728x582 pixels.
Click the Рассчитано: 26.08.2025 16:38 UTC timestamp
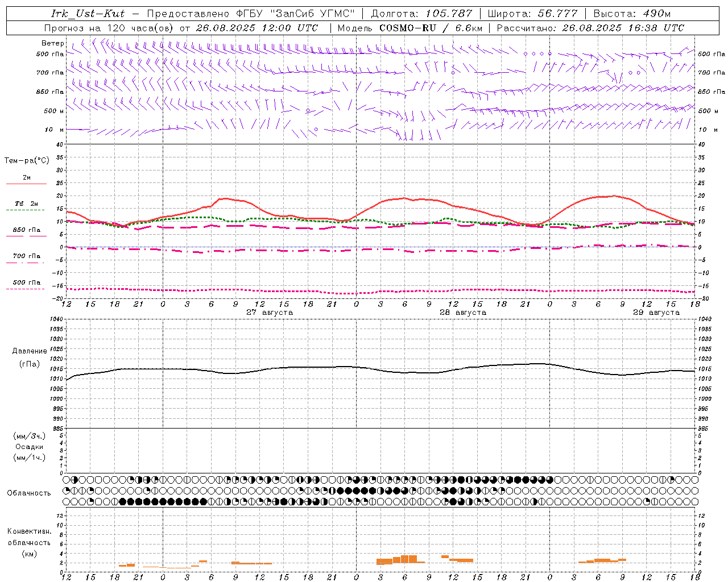coord(590,28)
